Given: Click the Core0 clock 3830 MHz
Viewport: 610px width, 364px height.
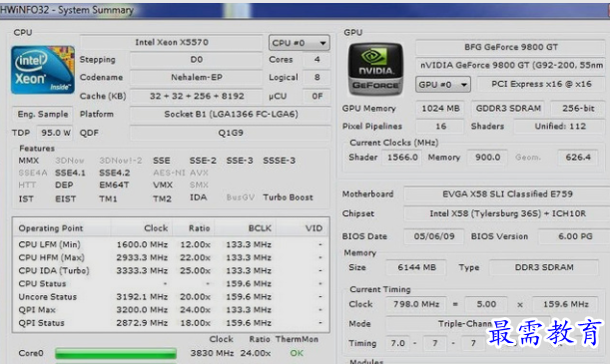Looking at the screenshot, I should (x=212, y=353).
